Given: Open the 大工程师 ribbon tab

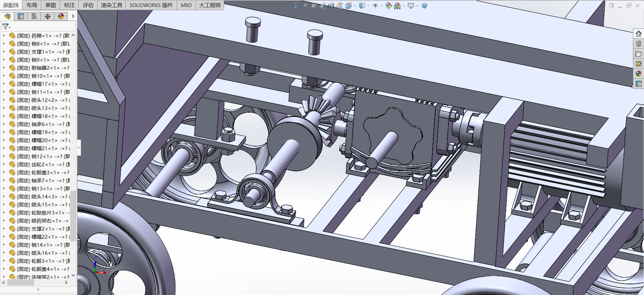Looking at the screenshot, I should click(x=210, y=5).
